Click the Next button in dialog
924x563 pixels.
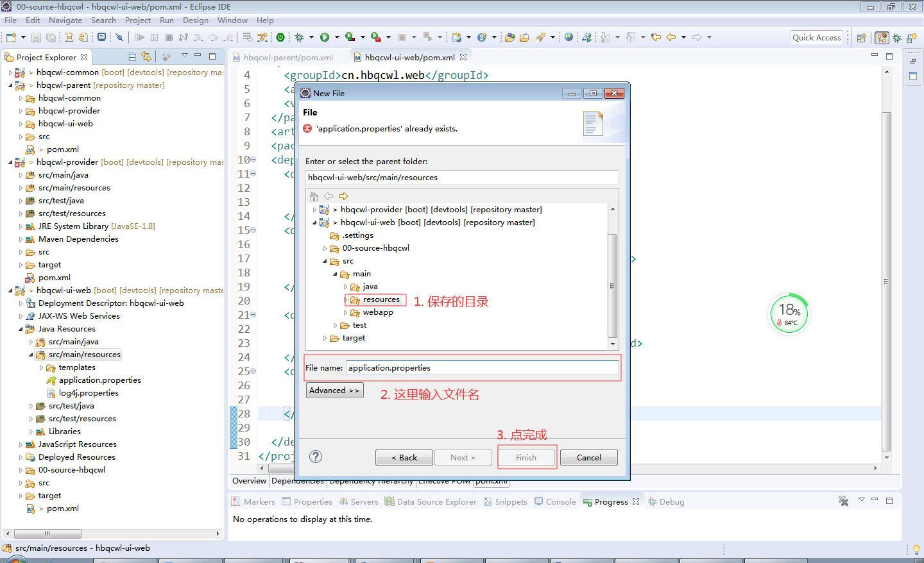tap(463, 457)
